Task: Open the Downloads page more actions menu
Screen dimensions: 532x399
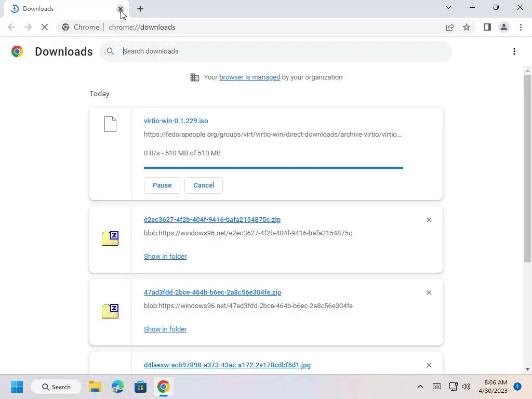Action: [x=514, y=51]
